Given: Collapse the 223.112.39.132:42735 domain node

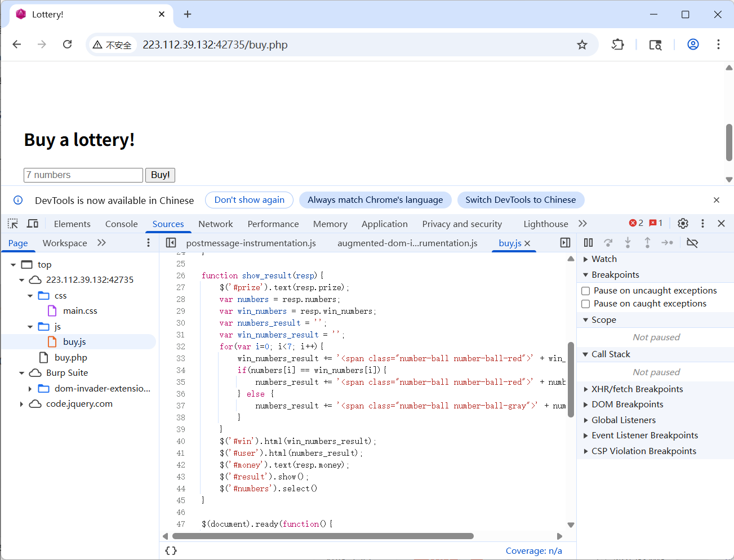Looking at the screenshot, I should point(21,279).
